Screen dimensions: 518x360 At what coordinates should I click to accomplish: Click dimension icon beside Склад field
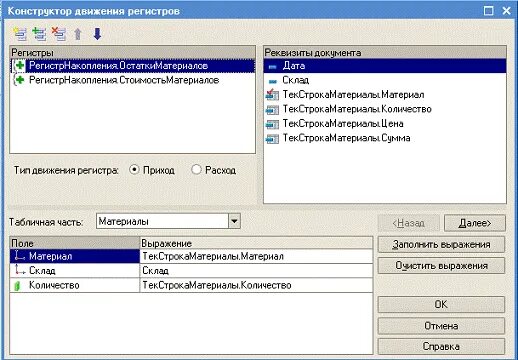20,270
